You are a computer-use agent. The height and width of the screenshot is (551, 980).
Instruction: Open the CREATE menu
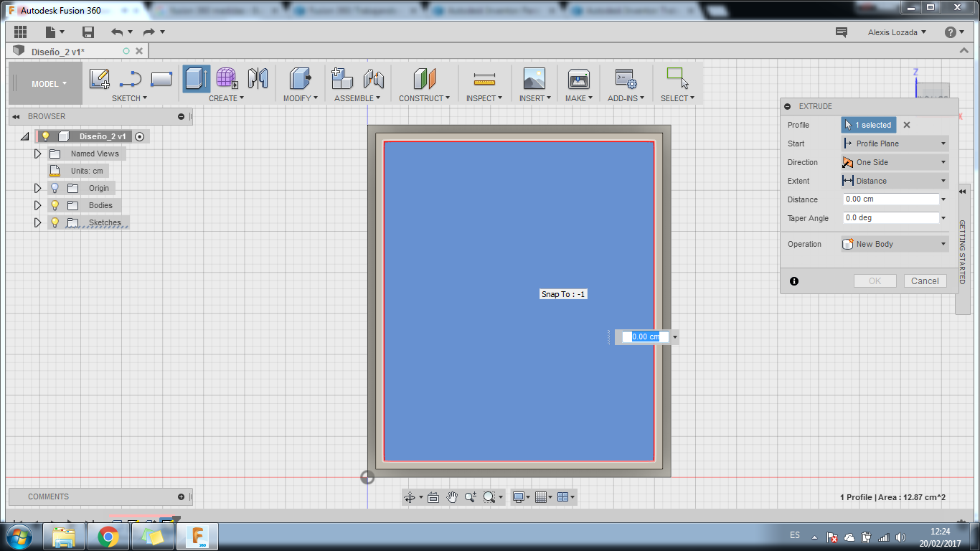point(226,98)
